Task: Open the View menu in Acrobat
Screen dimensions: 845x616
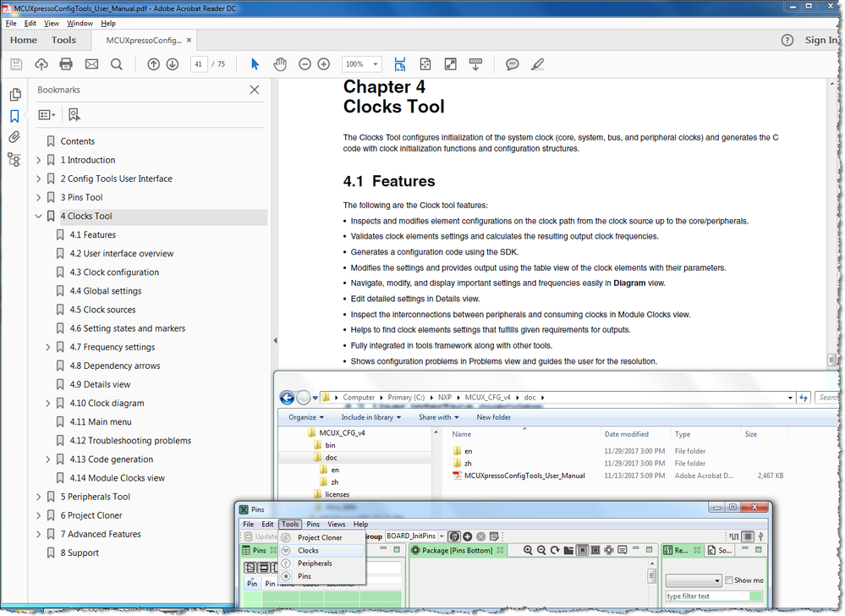Action: pos(52,23)
